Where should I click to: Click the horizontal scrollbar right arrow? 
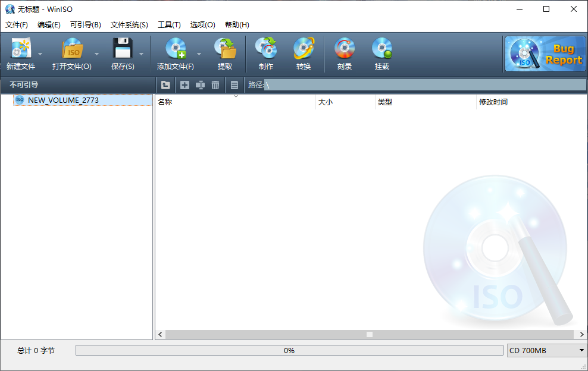pyautogui.click(x=581, y=334)
